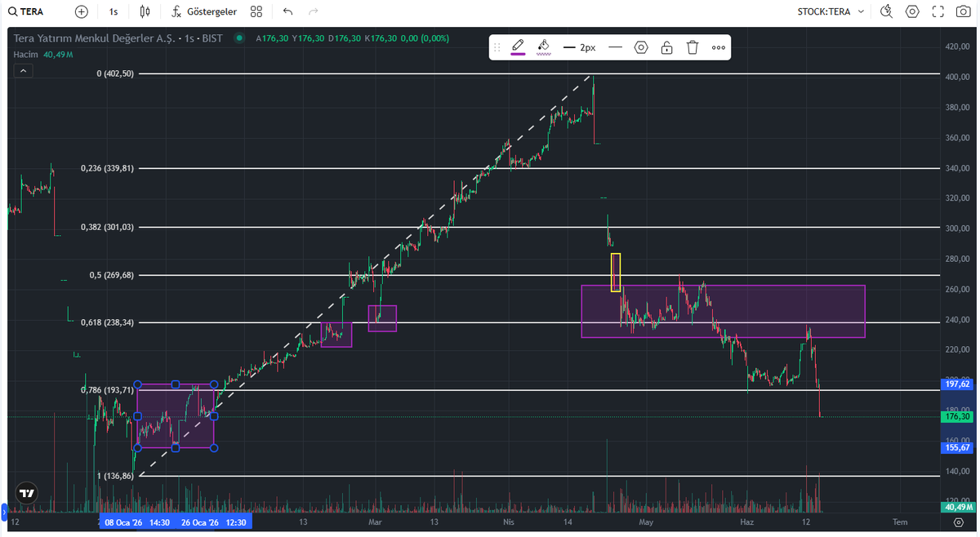Open chart settings hexagon in top bar
980x537 pixels.
point(912,11)
